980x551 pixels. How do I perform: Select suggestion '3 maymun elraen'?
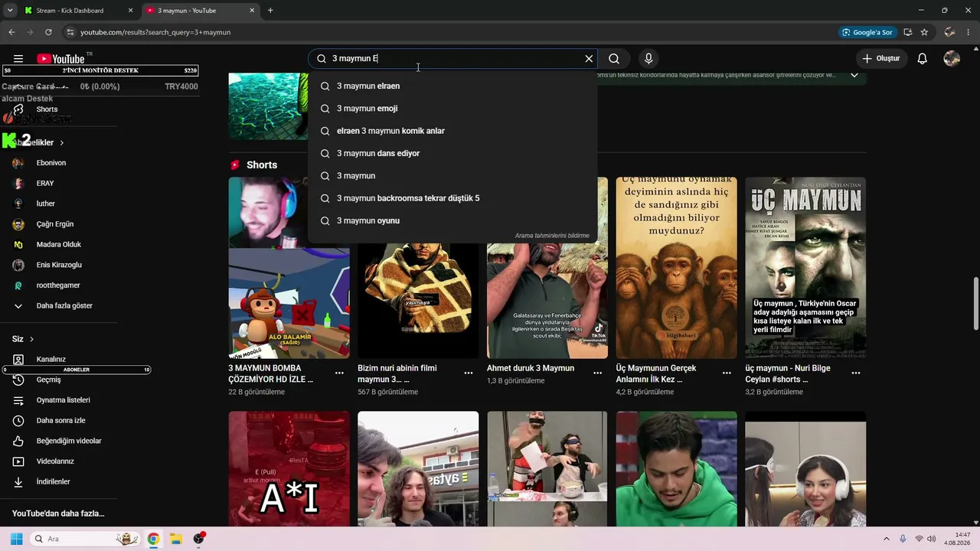[452, 86]
